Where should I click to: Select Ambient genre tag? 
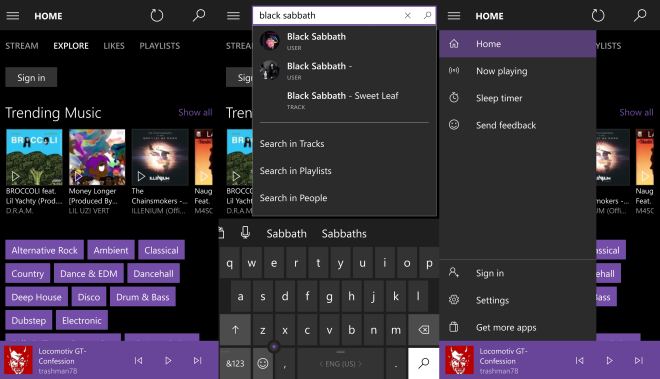(111, 250)
